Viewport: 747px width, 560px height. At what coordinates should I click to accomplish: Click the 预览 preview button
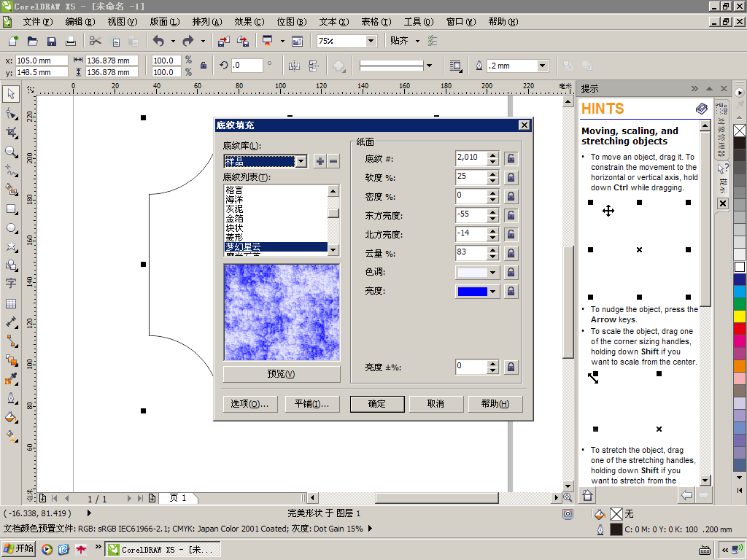click(282, 374)
